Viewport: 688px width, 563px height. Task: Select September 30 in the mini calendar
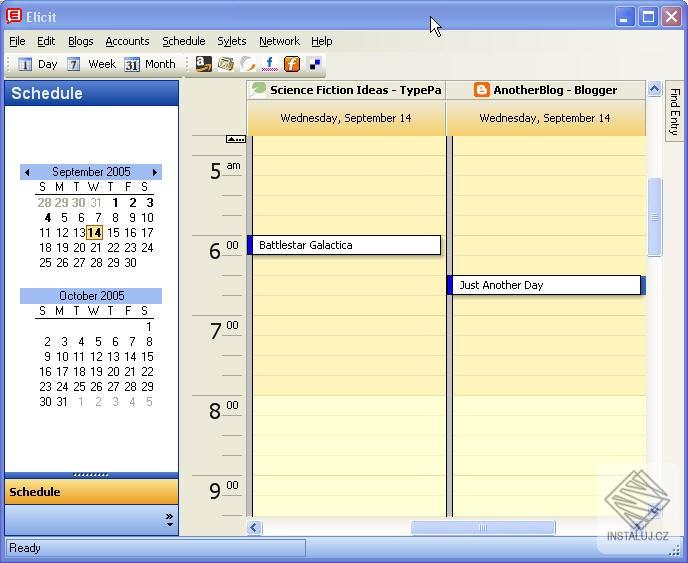tap(130, 262)
